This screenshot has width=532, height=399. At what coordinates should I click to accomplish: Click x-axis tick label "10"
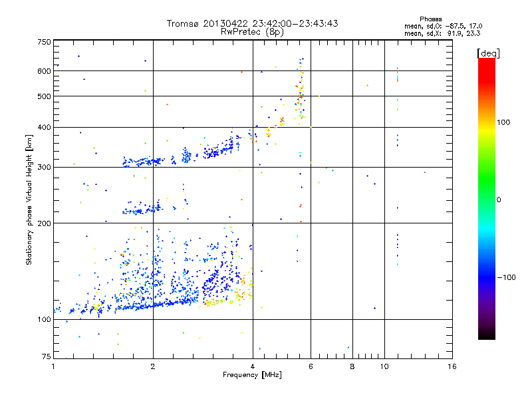tap(384, 366)
